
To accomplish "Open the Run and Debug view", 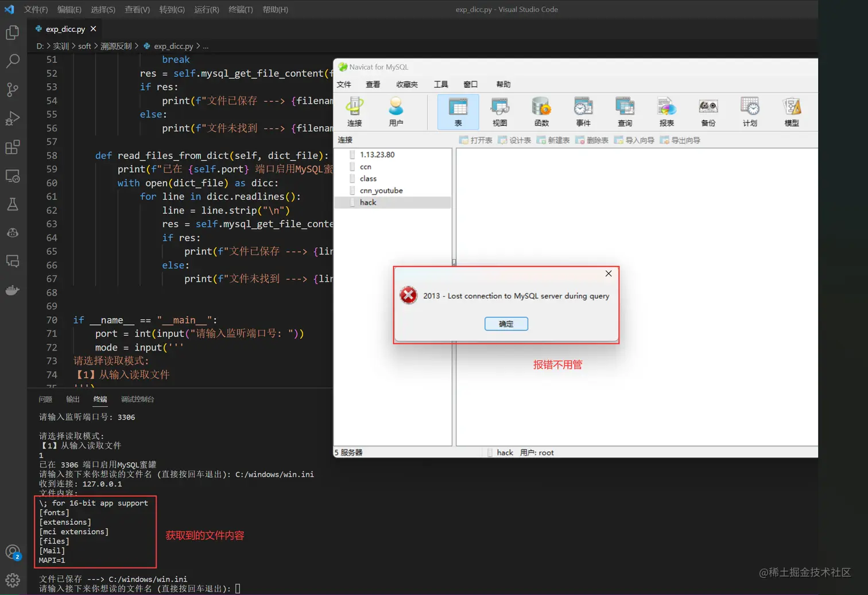I will coord(13,118).
